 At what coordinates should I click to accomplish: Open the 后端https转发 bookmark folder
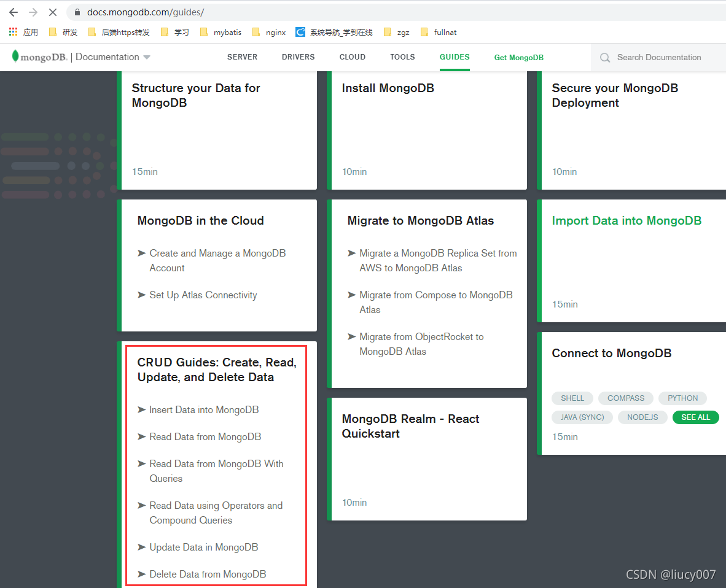[119, 32]
